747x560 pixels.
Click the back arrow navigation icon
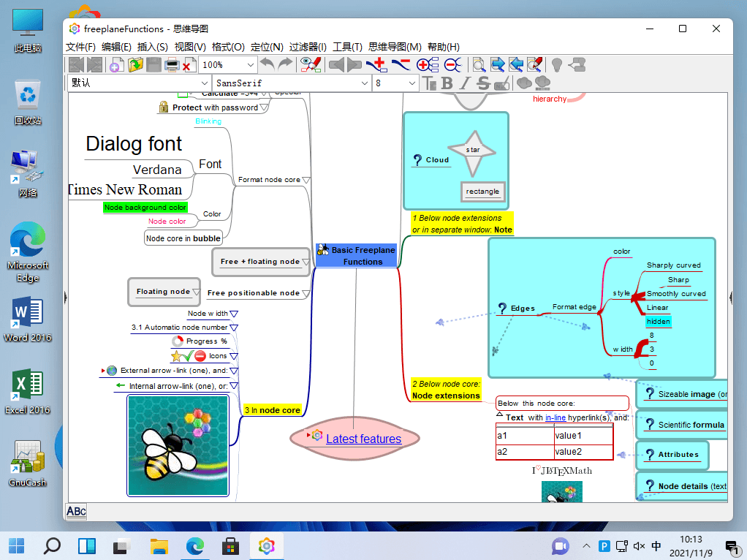coord(336,65)
